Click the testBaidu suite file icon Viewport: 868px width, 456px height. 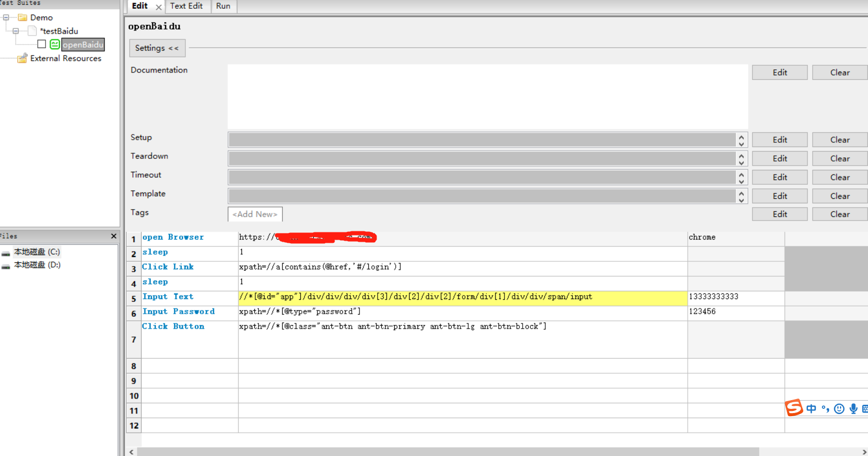(32, 31)
